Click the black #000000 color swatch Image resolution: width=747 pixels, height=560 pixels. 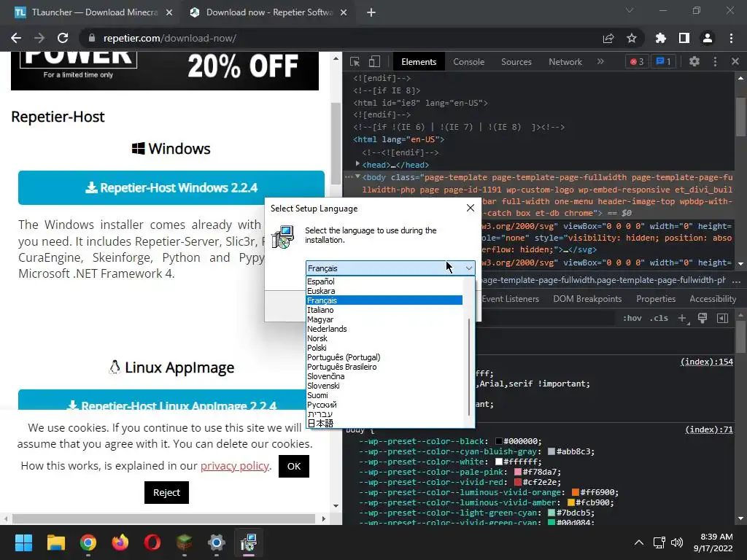499,441
